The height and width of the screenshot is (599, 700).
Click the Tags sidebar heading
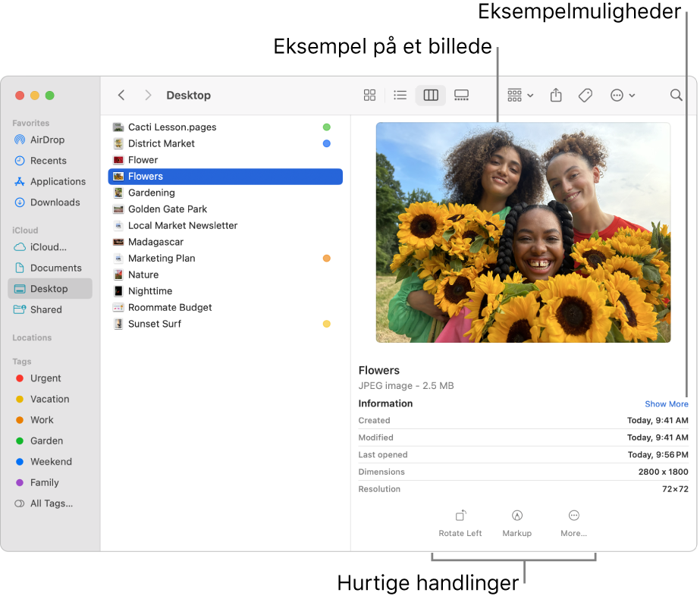coord(22,362)
